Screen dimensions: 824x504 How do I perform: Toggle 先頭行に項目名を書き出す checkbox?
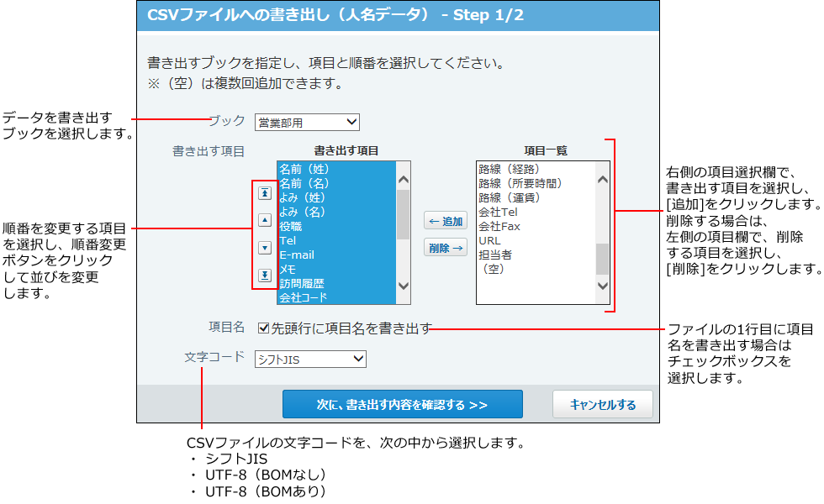click(264, 328)
